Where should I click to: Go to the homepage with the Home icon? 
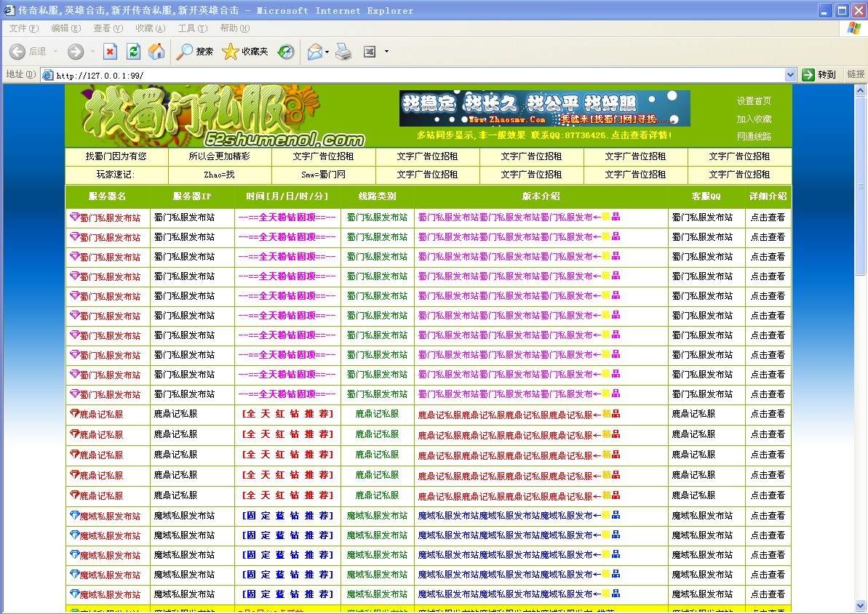click(157, 52)
